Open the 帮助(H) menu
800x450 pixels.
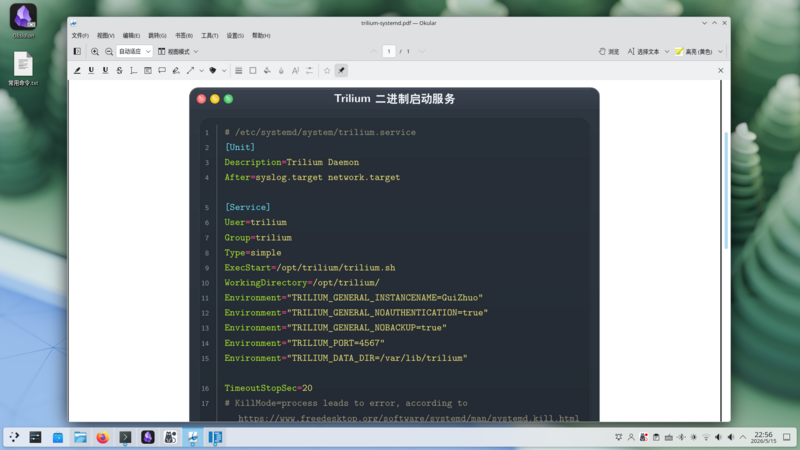261,36
